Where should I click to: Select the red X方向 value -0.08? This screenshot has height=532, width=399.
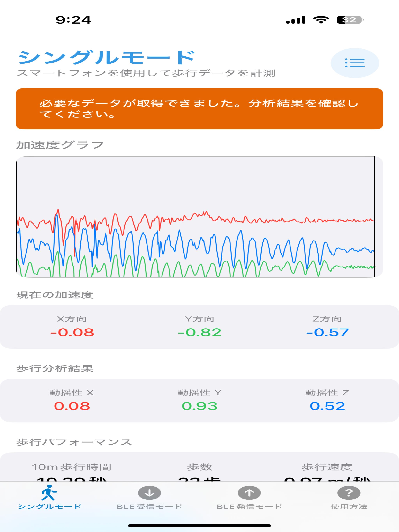(x=72, y=332)
